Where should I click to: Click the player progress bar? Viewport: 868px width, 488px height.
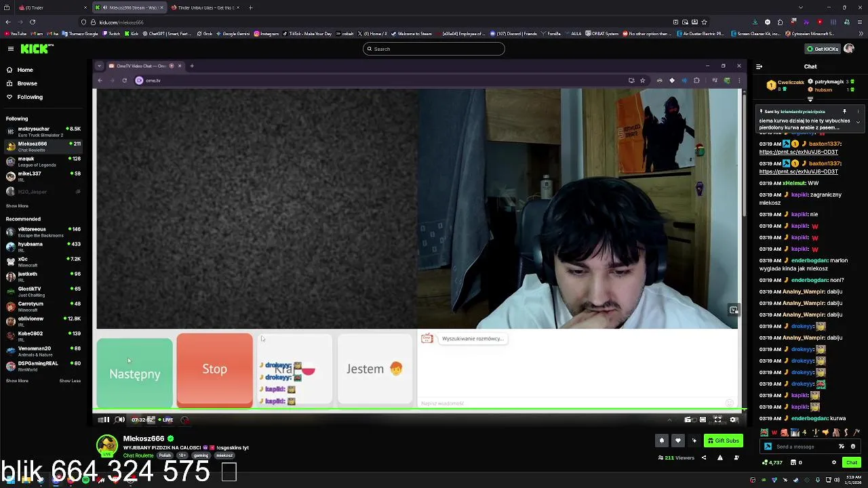(x=420, y=410)
